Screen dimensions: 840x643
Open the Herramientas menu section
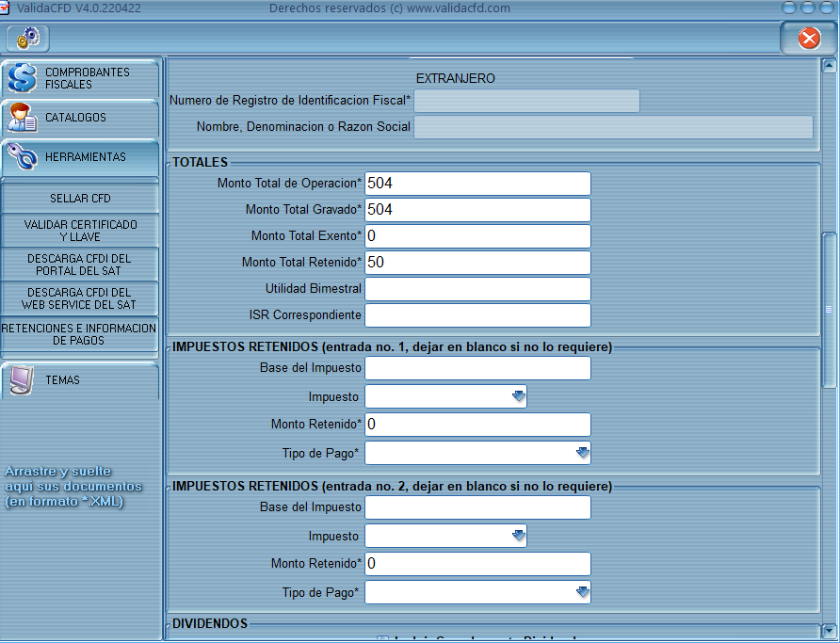click(x=80, y=157)
